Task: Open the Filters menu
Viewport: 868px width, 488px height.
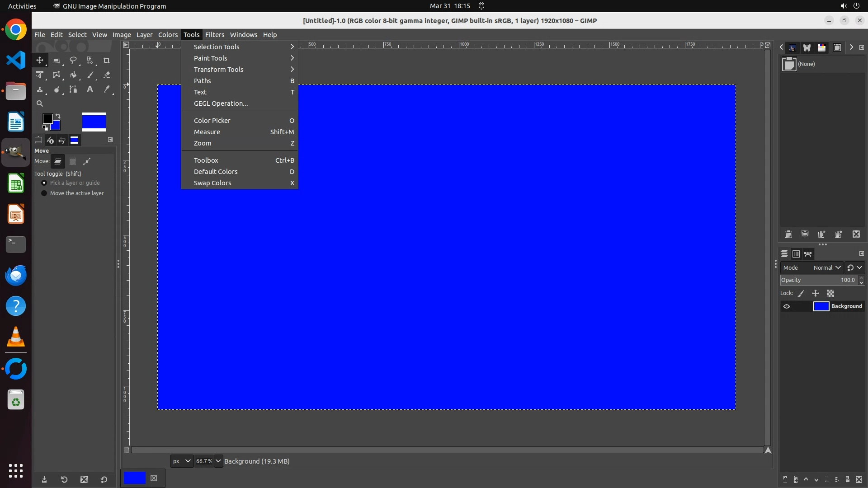Action: (214, 35)
